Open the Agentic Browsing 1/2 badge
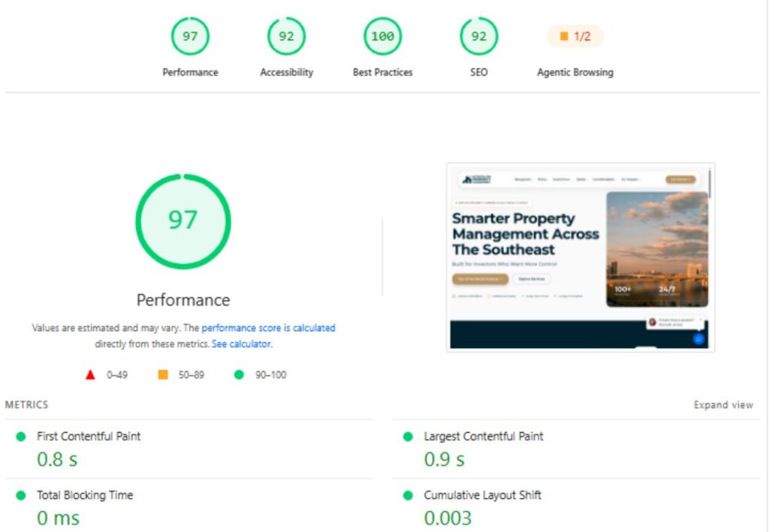The height and width of the screenshot is (532, 769). (575, 36)
